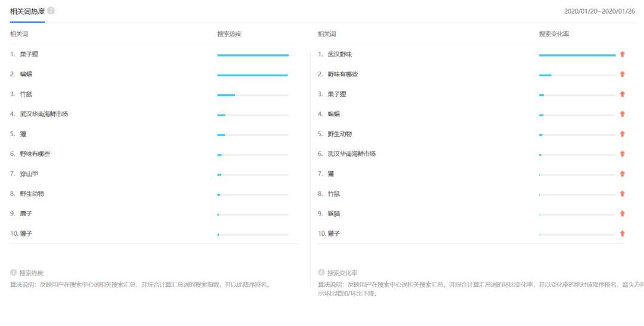Click the 搜索热度 footnote label below the list
This screenshot has height=326, width=644.
[x=32, y=273]
